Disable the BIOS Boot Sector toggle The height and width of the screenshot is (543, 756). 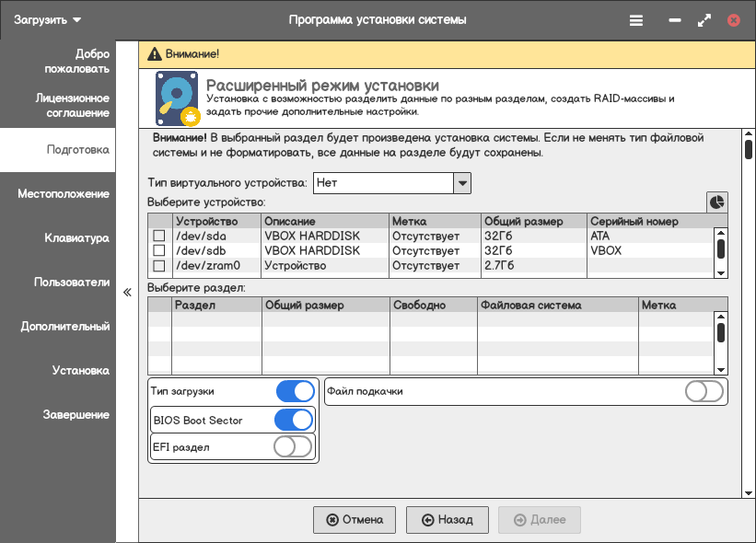[295, 421]
